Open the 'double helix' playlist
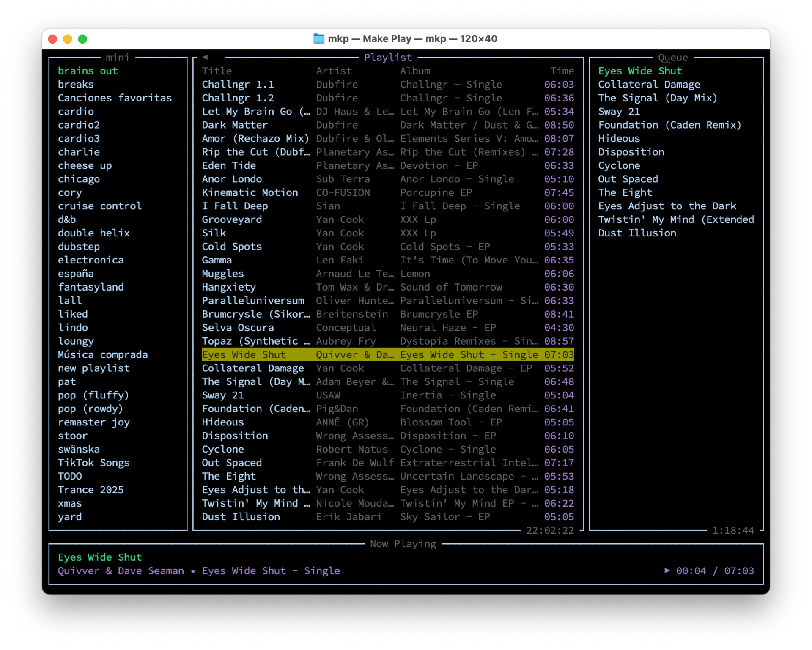Screen dimensions: 812x650 pos(94,233)
